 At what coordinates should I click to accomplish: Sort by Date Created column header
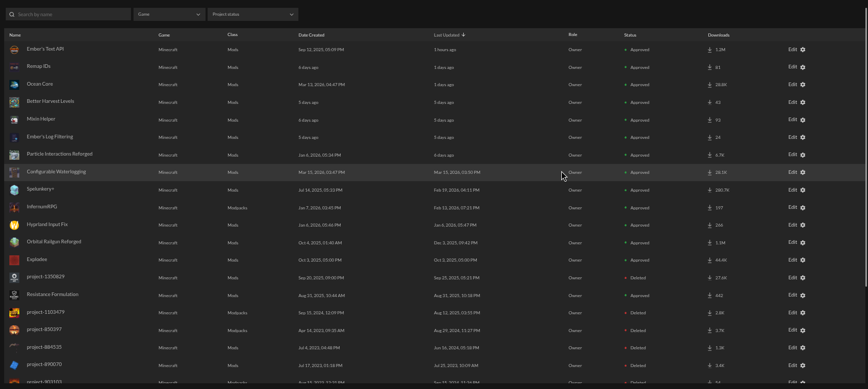[x=311, y=35]
